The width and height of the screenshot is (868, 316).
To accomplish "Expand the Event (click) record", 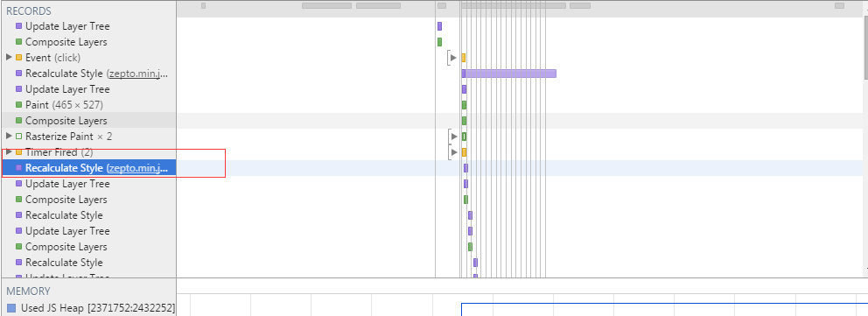I will pos(9,58).
